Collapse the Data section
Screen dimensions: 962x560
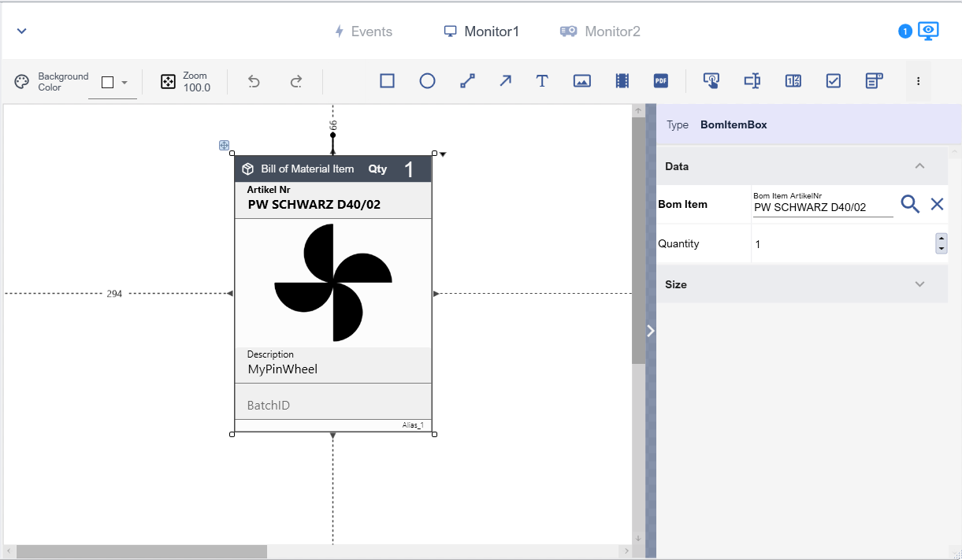coord(919,166)
